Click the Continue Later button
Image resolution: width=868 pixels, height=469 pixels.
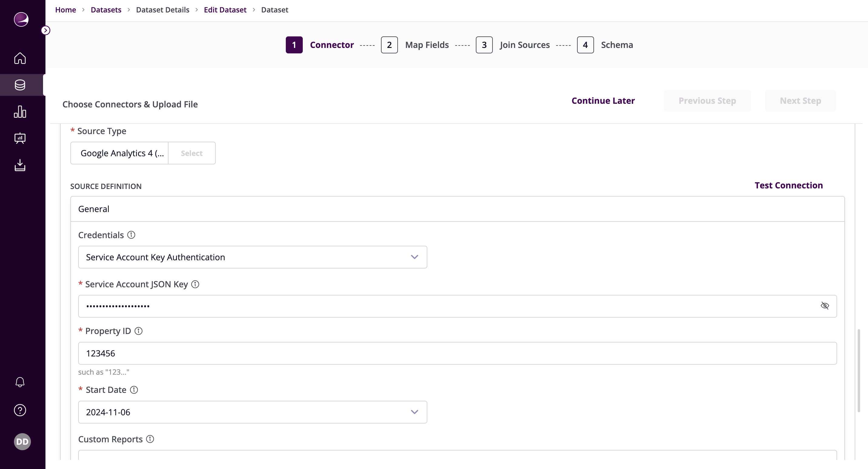pyautogui.click(x=603, y=100)
